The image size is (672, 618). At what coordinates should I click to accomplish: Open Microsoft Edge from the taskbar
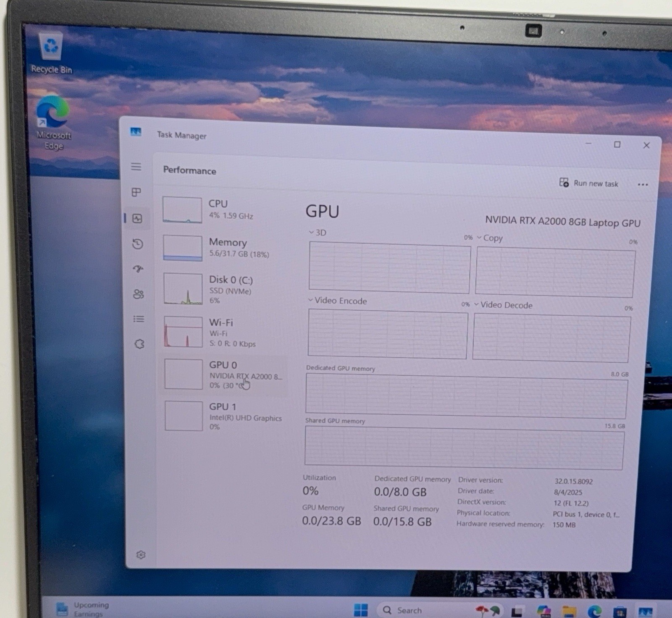coord(594,612)
